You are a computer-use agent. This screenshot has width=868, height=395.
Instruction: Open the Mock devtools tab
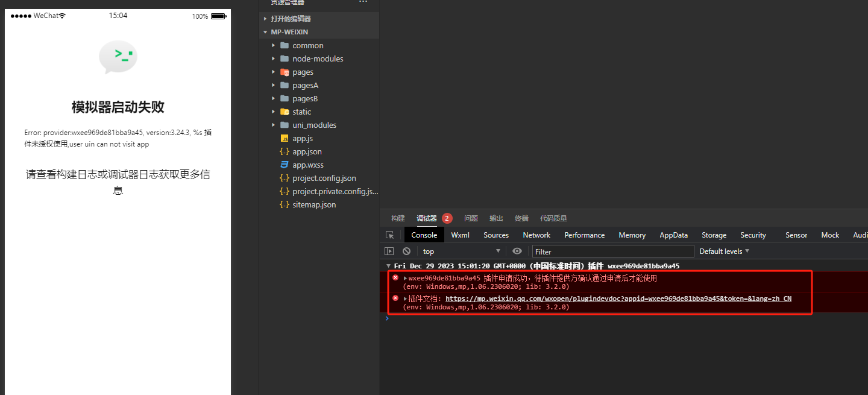[x=830, y=235]
